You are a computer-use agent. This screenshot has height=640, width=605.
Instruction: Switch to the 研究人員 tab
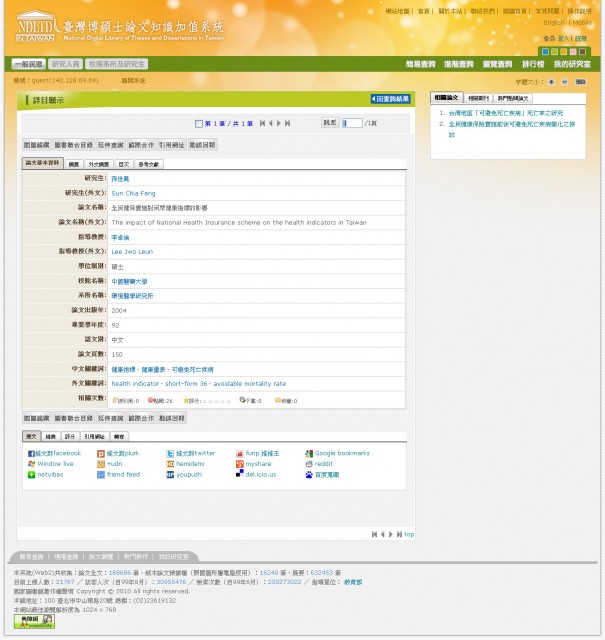click(65, 64)
